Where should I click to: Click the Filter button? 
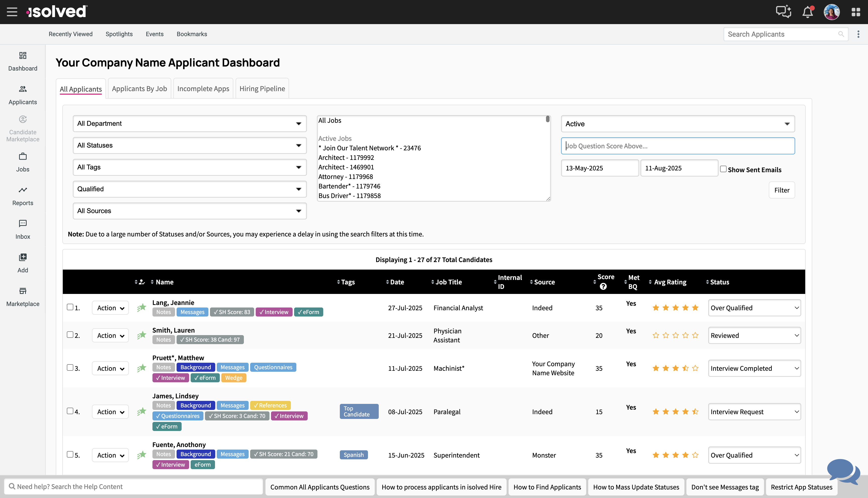tap(782, 190)
